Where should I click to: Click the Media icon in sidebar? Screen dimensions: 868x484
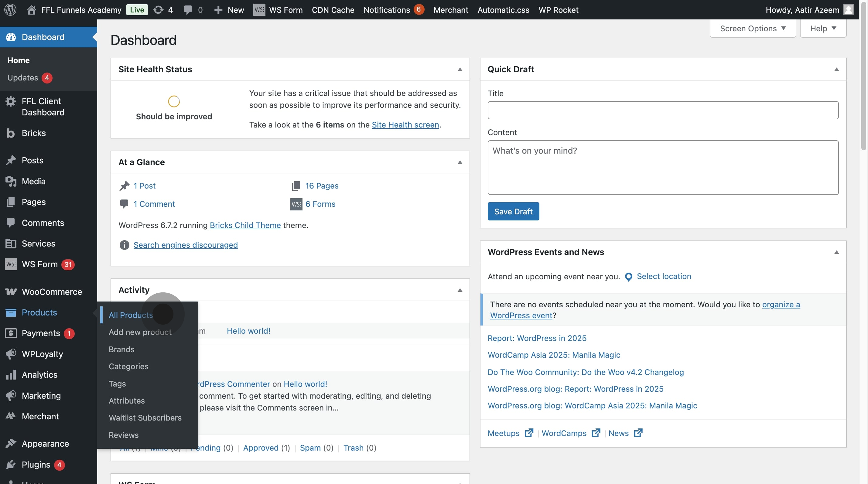pos(11,181)
